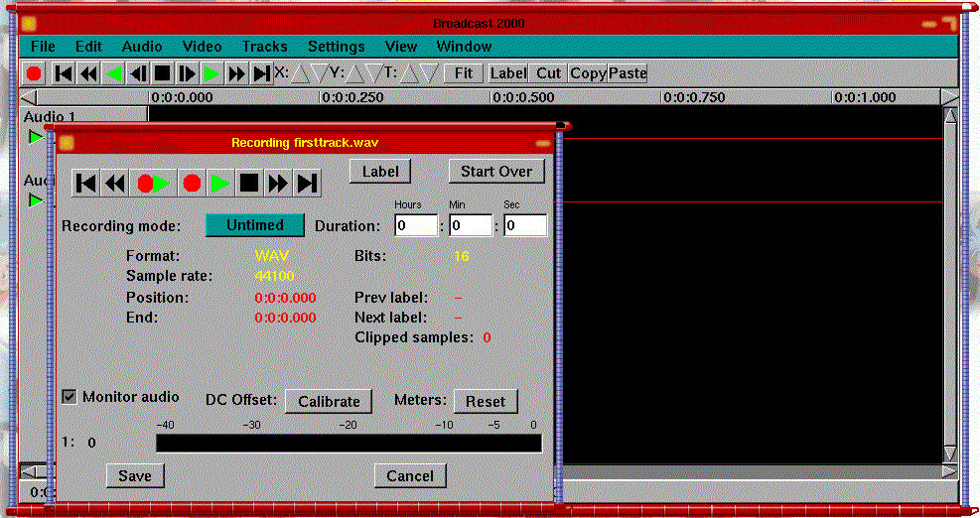Click record-and-play button in Recording dialog
980x518 pixels.
[x=154, y=183]
